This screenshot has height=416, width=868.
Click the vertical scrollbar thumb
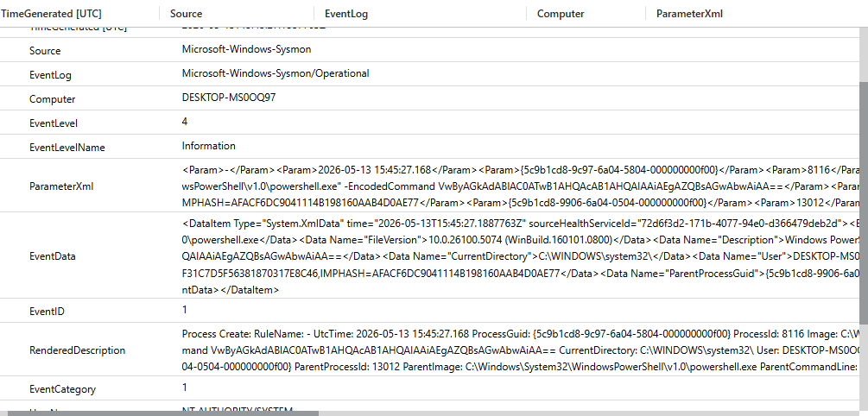pos(865,202)
